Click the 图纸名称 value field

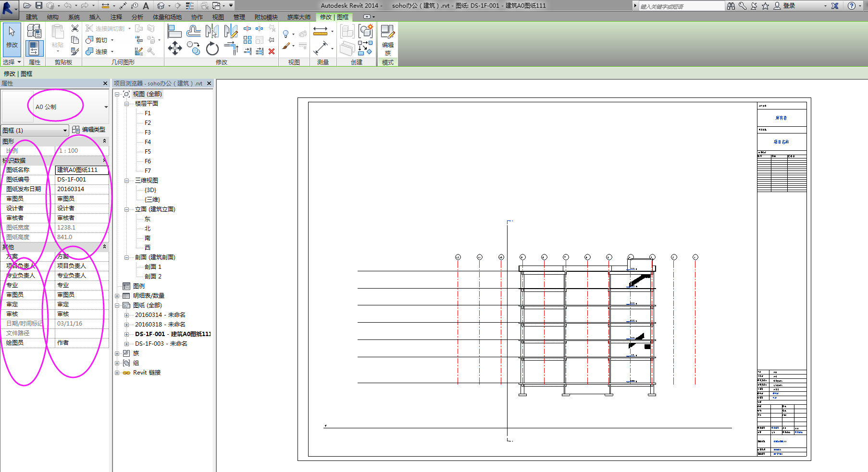pos(82,170)
